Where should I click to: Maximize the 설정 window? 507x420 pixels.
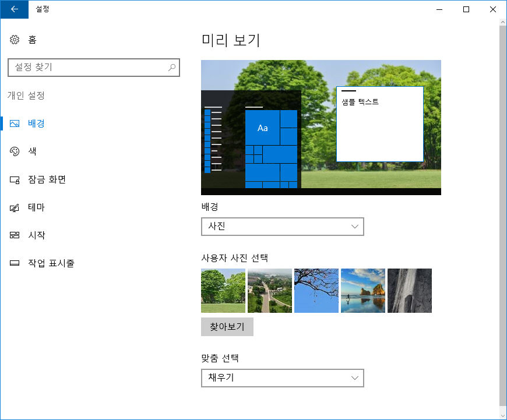point(466,9)
